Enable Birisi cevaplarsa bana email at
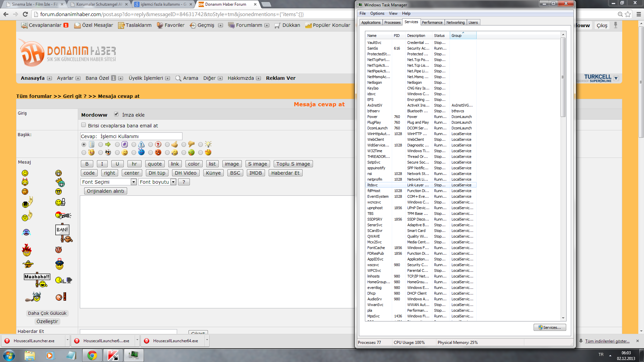 pyautogui.click(x=84, y=125)
